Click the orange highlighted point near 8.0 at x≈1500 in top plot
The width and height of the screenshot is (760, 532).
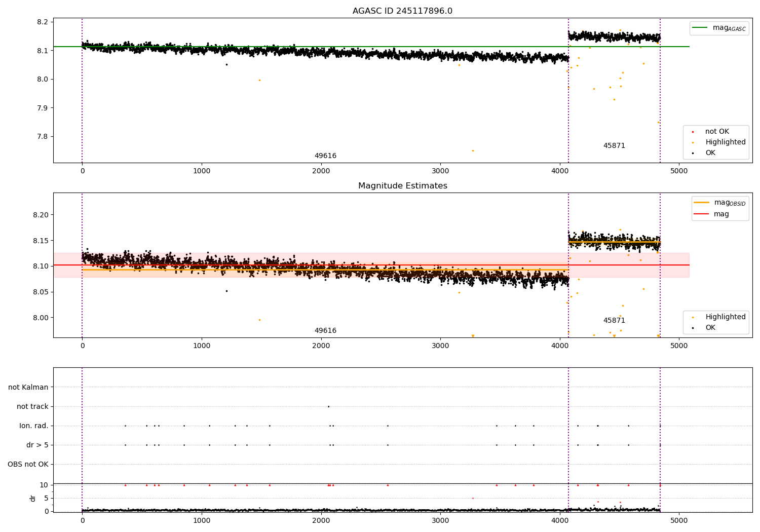pyautogui.click(x=259, y=80)
